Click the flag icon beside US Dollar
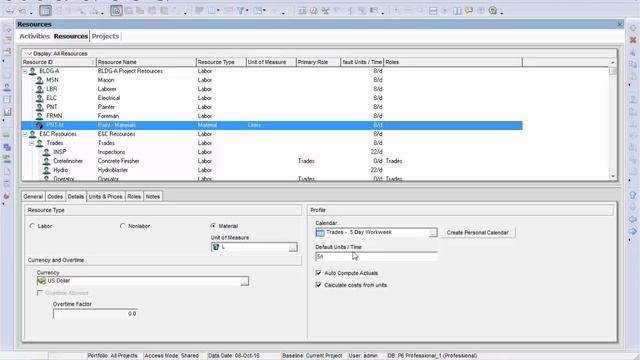 tap(41, 281)
